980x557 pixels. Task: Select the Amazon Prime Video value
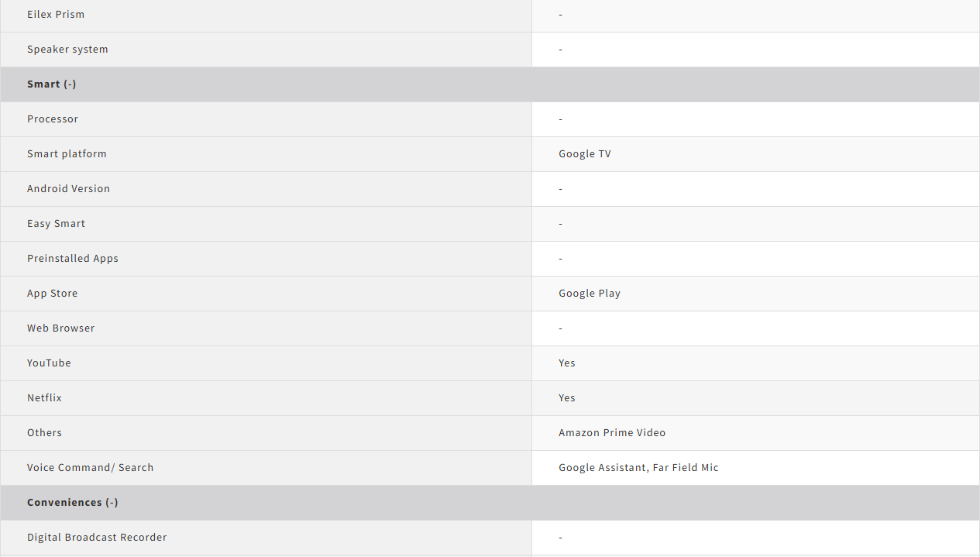coord(612,433)
